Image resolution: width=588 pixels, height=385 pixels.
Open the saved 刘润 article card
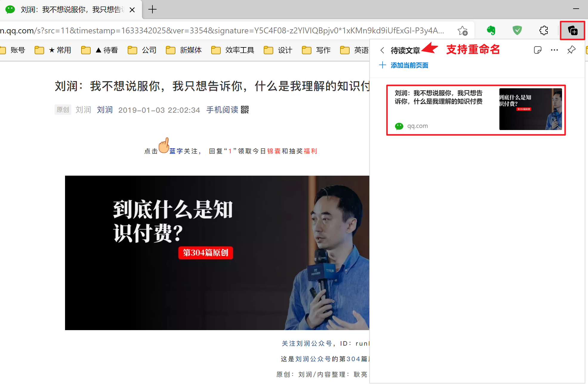476,110
